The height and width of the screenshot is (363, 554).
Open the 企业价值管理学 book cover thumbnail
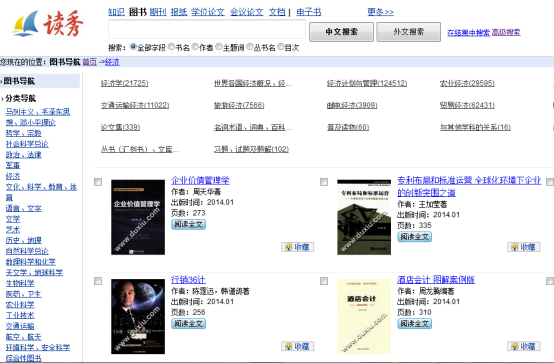pyautogui.click(x=138, y=217)
